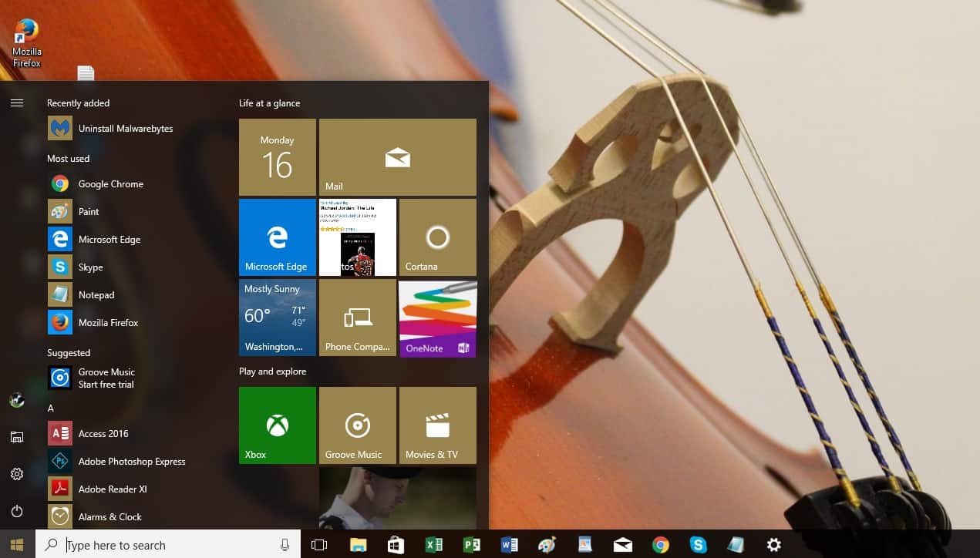This screenshot has height=558, width=980.
Task: Open the Movies & TV tile
Action: coord(438,425)
